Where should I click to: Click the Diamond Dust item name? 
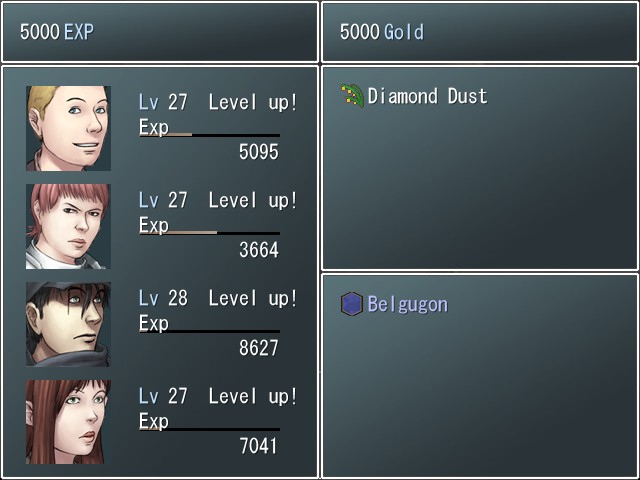pyautogui.click(x=427, y=96)
